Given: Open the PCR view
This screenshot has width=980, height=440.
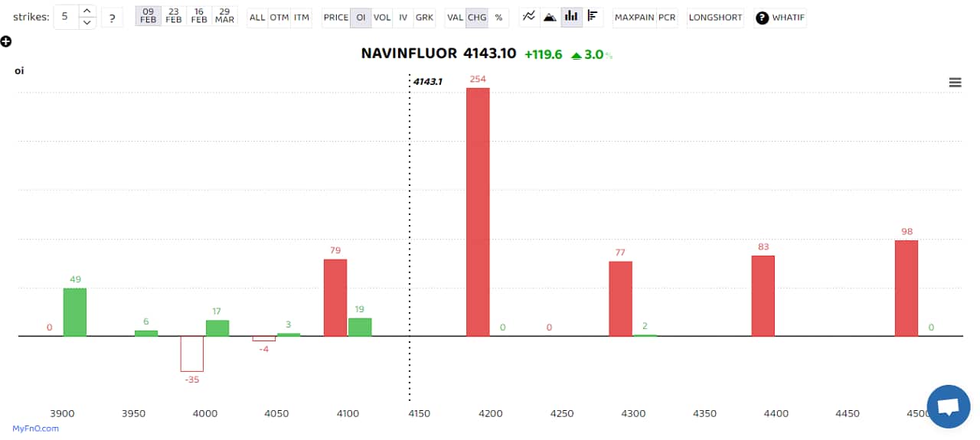Looking at the screenshot, I should point(667,17).
